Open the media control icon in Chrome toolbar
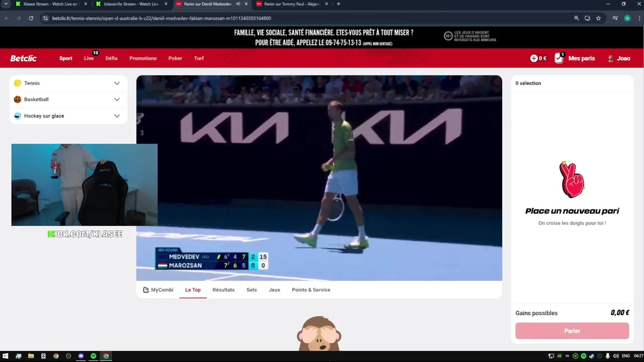The width and height of the screenshot is (644, 362). (x=615, y=18)
